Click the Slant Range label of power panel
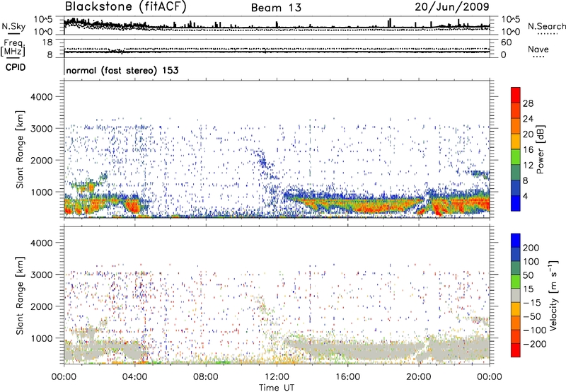 [x=20, y=149]
